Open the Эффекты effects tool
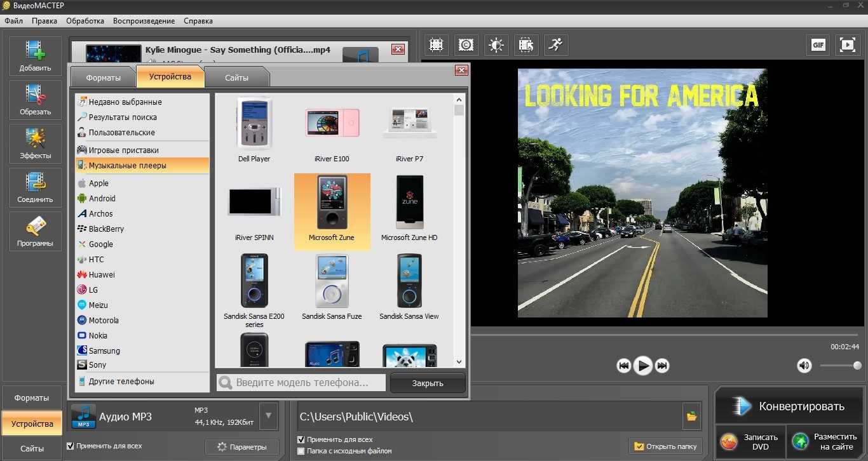 tap(36, 144)
